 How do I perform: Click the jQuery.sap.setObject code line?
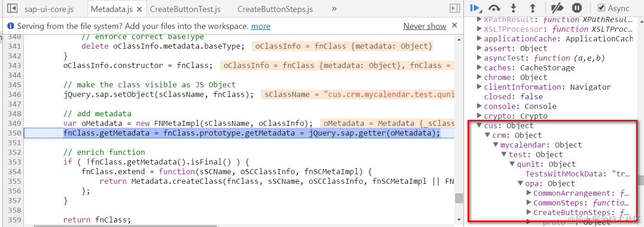pos(158,94)
